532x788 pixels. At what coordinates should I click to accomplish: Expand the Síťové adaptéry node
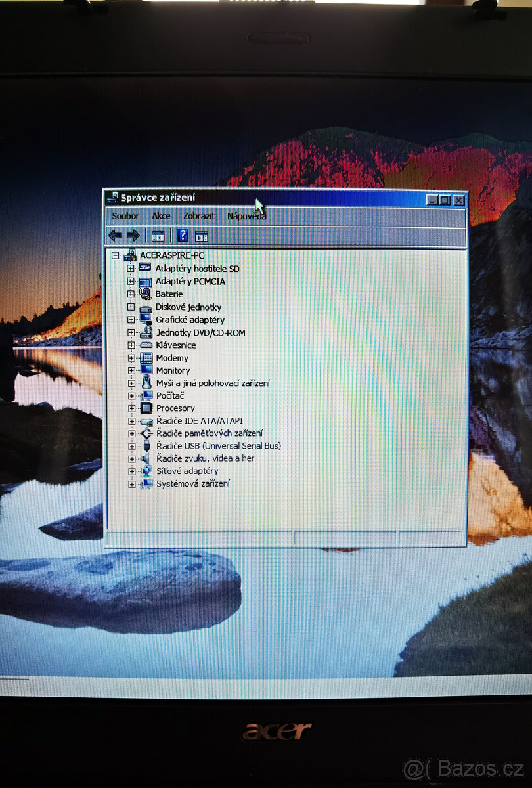coord(131,471)
